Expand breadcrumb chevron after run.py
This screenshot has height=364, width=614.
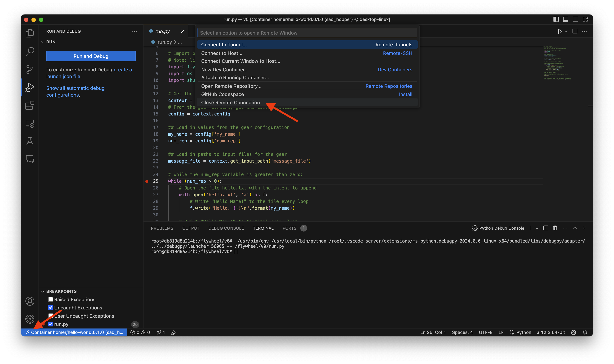click(175, 42)
